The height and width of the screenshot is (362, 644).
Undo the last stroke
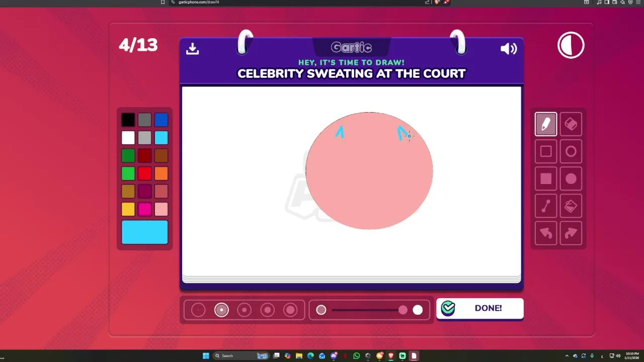(546, 233)
